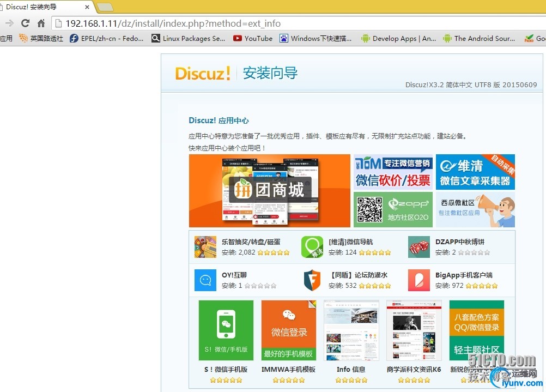Click the DZAPP中秋博饼 dice icon
Viewport: 546px width, 392px height.
click(x=419, y=246)
